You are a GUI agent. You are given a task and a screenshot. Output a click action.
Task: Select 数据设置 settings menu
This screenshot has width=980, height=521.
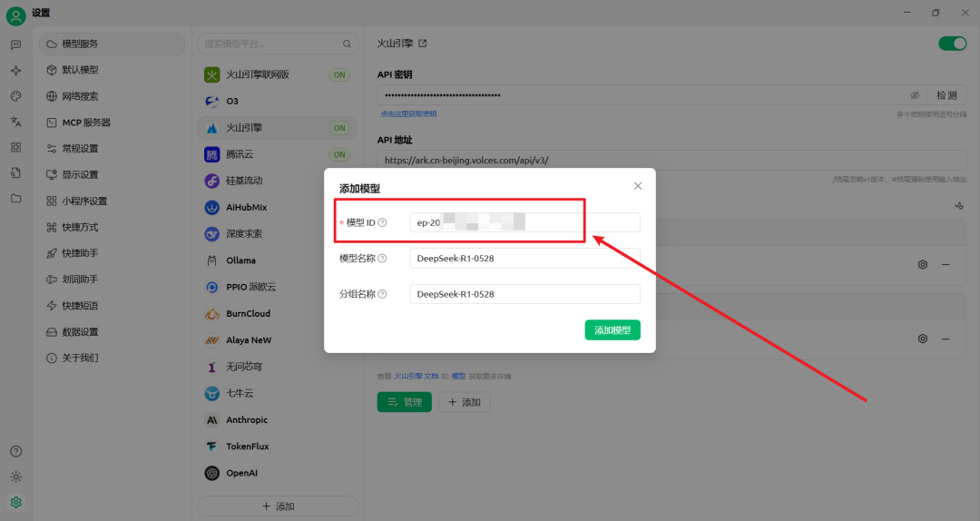click(x=112, y=332)
